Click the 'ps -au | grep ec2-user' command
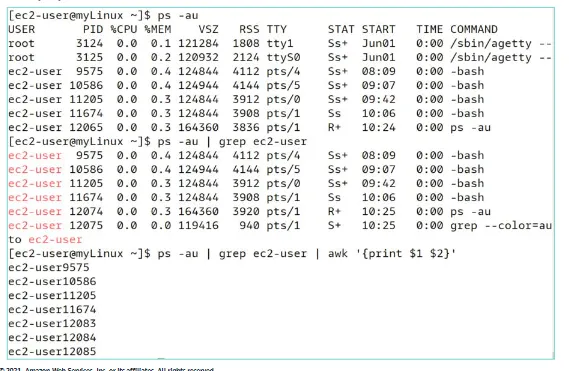 coord(232,142)
